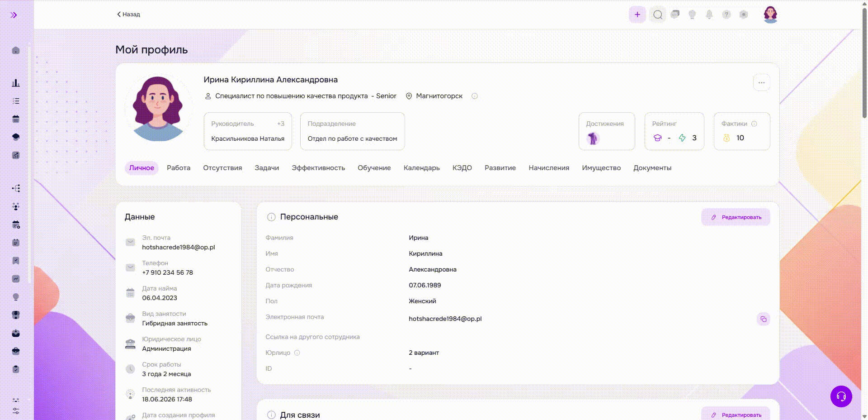Edit the Для связи section

coord(736,414)
